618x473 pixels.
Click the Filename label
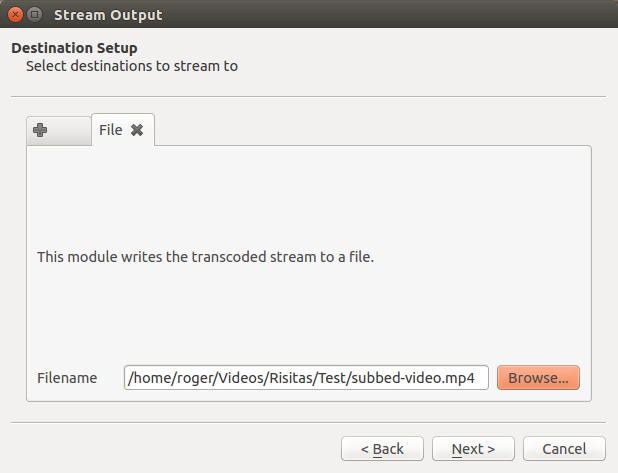tap(67, 378)
